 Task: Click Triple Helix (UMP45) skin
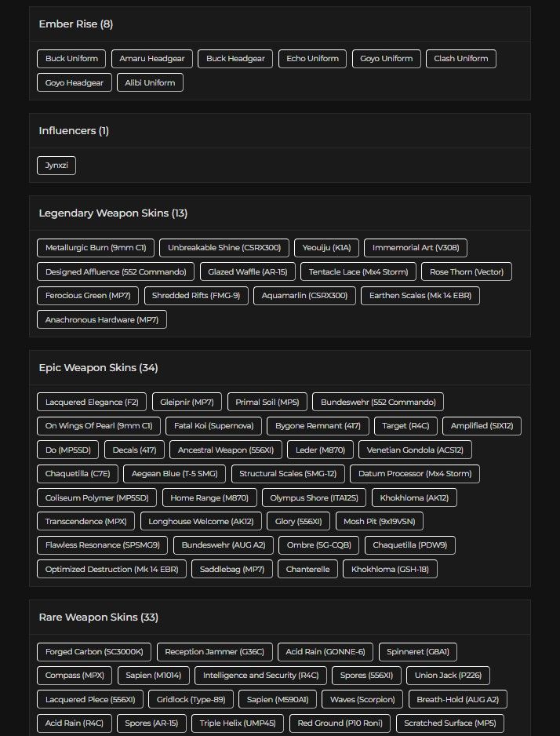coord(238,723)
